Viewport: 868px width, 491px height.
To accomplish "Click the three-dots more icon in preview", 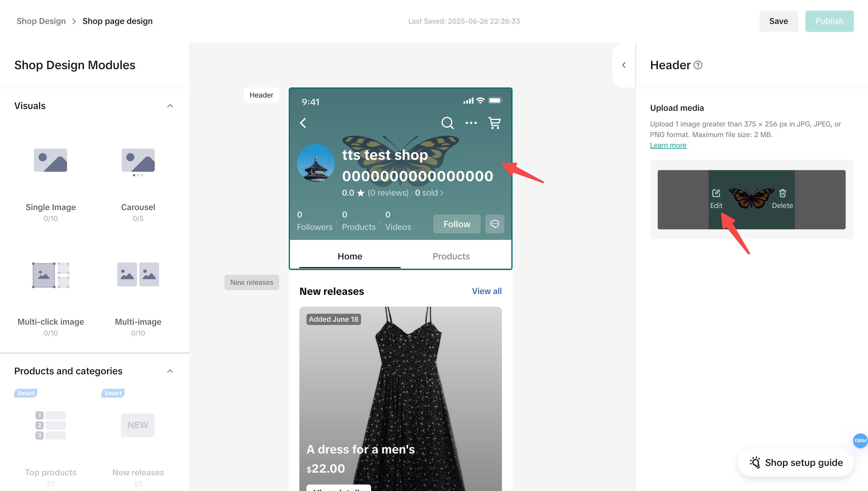I will (471, 123).
